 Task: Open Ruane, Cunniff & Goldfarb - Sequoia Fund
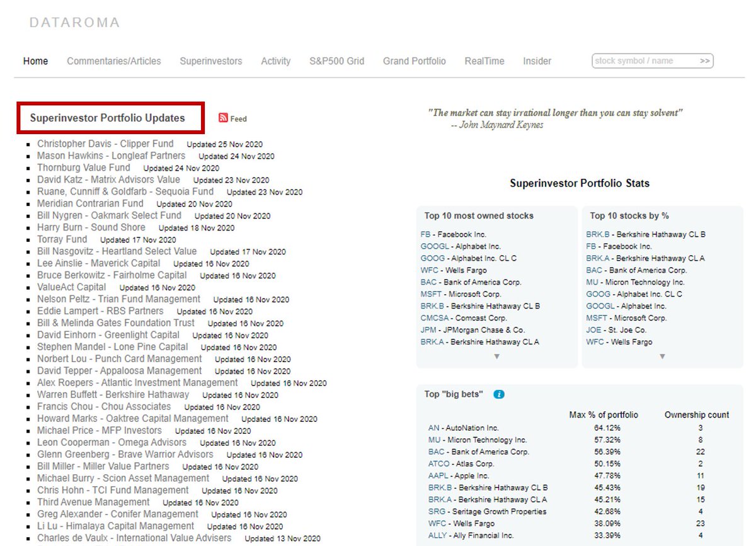click(x=125, y=191)
